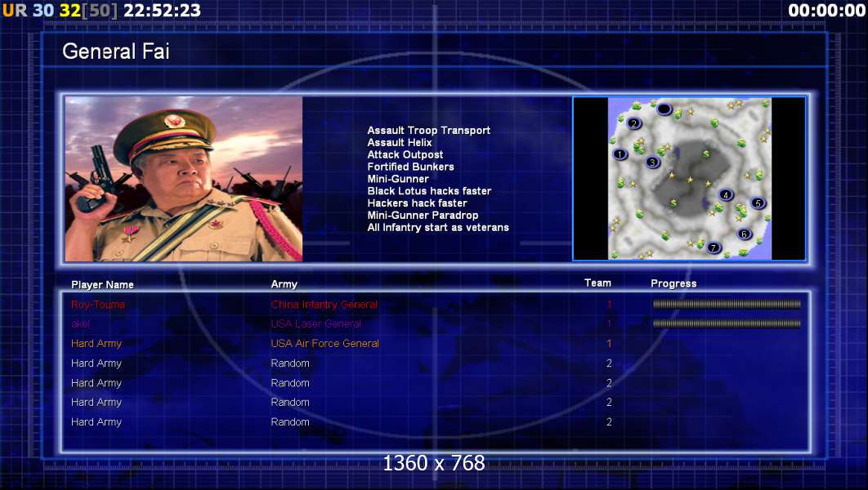Click akel's loading progress bar
Viewport: 868px width, 490px height.
[x=727, y=323]
